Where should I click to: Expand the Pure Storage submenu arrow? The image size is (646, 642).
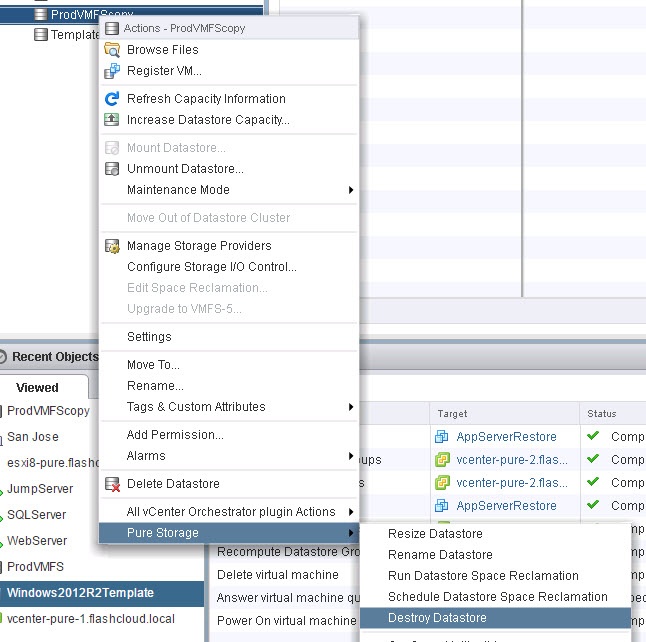[x=351, y=533]
